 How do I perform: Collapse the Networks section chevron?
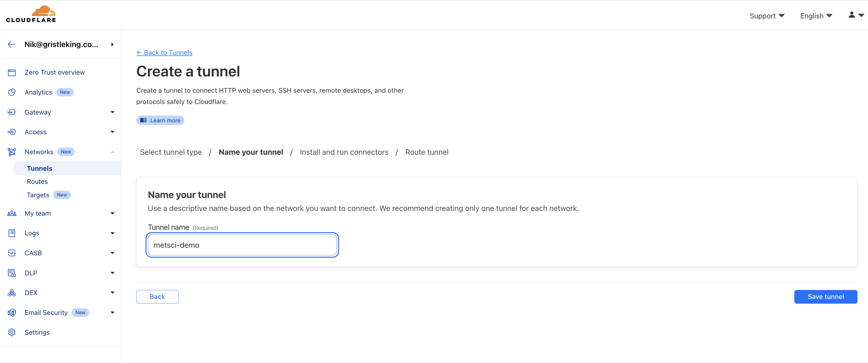pos(112,152)
